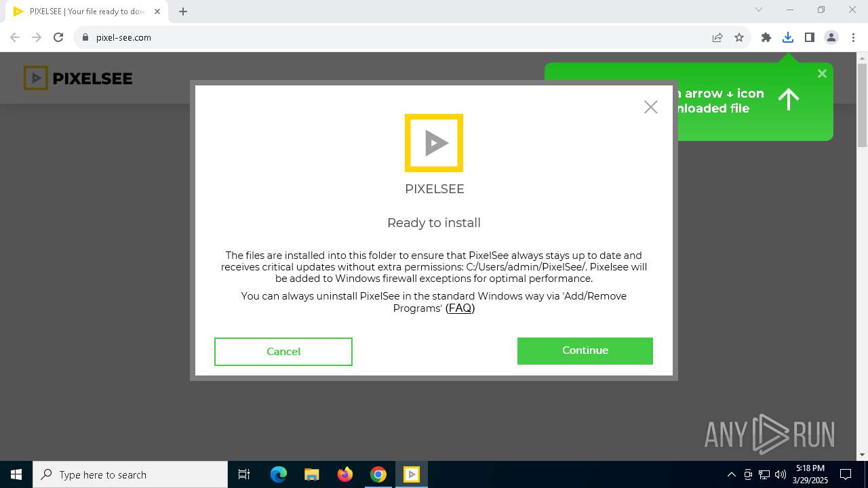
Task: Close the Ready to install dialog
Action: [651, 107]
